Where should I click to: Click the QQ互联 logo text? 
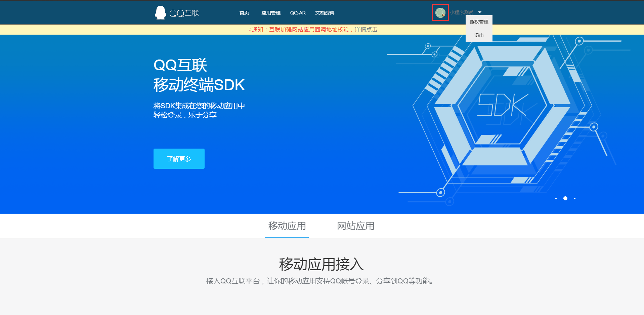coord(184,13)
